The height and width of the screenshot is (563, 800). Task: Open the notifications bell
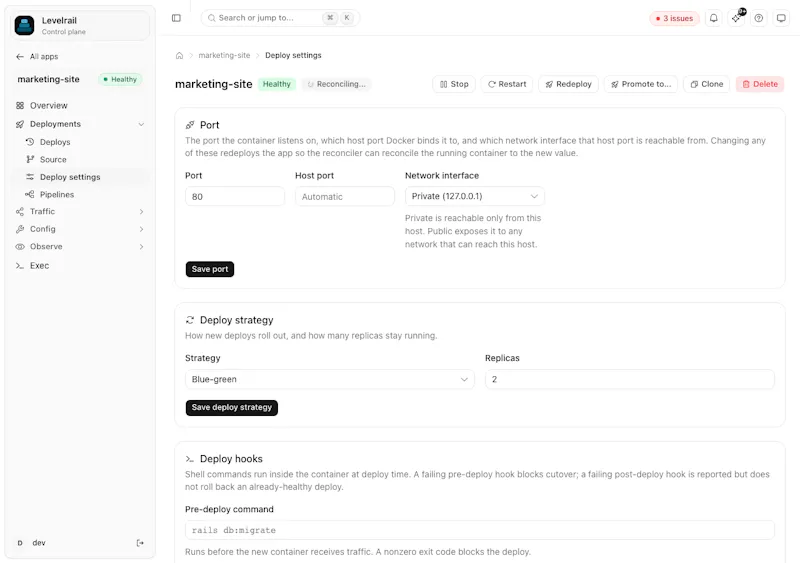click(713, 18)
